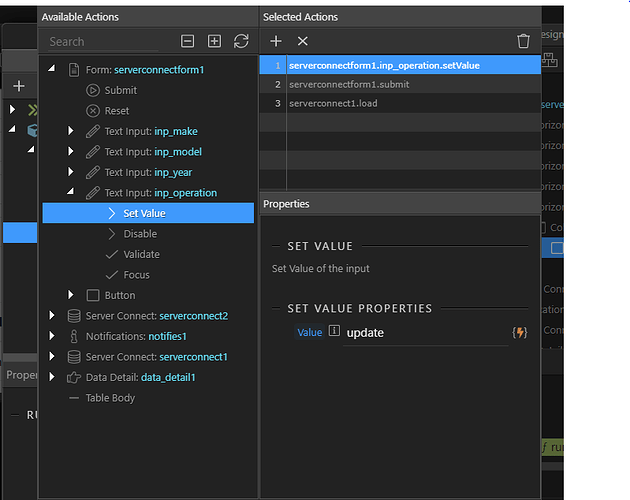Expand the Data Detail data_detail1 node
630x500 pixels.
(52, 377)
